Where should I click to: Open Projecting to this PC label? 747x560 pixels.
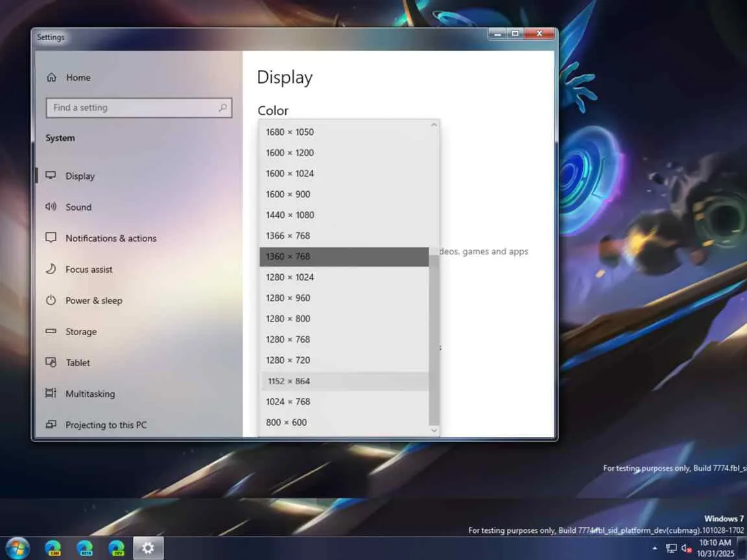(x=106, y=425)
